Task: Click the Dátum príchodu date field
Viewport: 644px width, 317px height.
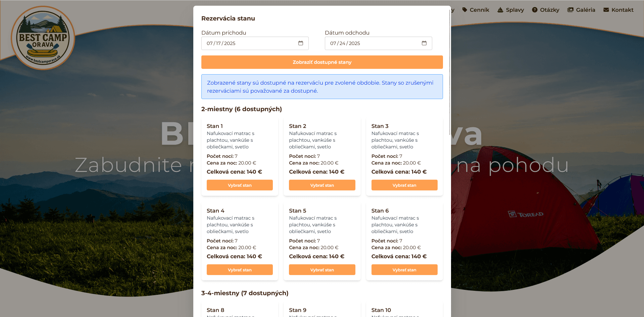Action: [248, 43]
